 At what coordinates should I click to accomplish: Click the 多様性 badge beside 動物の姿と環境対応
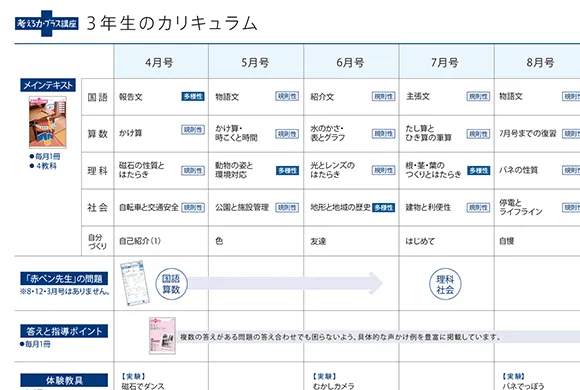pyautogui.click(x=287, y=170)
